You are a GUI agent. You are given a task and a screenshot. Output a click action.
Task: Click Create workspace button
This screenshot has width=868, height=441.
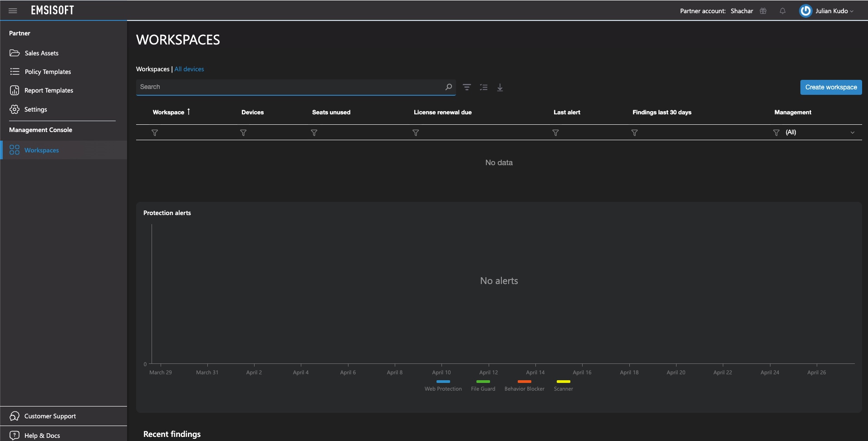(x=831, y=88)
